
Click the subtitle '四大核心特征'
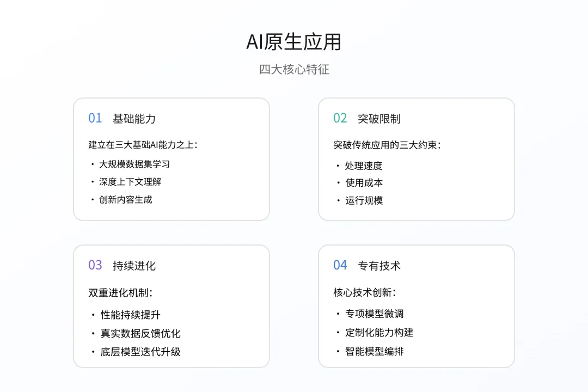tap(294, 69)
